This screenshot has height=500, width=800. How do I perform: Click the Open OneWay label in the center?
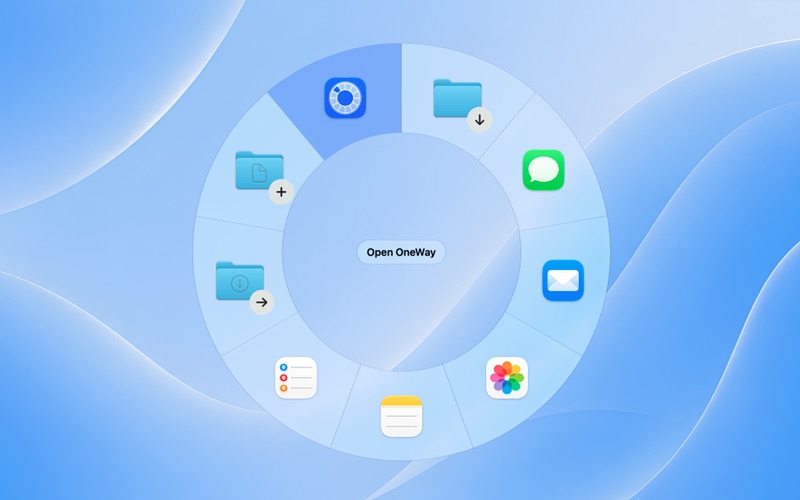pos(401,252)
